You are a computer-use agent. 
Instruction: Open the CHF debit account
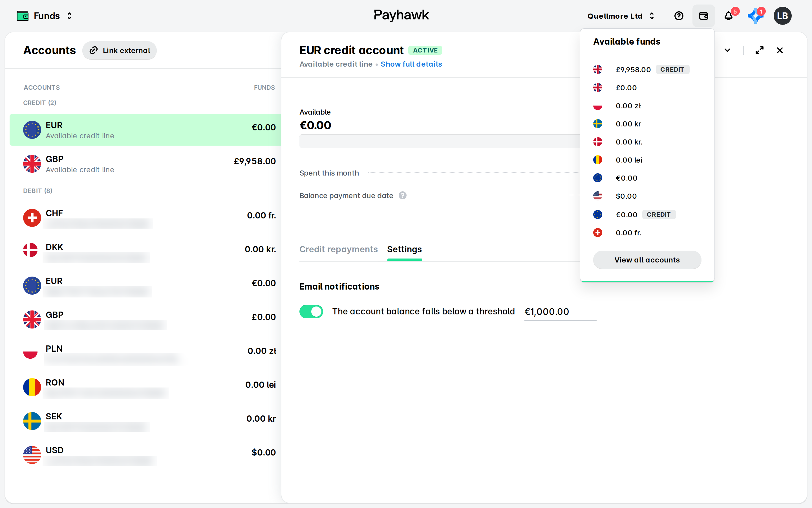click(145, 218)
